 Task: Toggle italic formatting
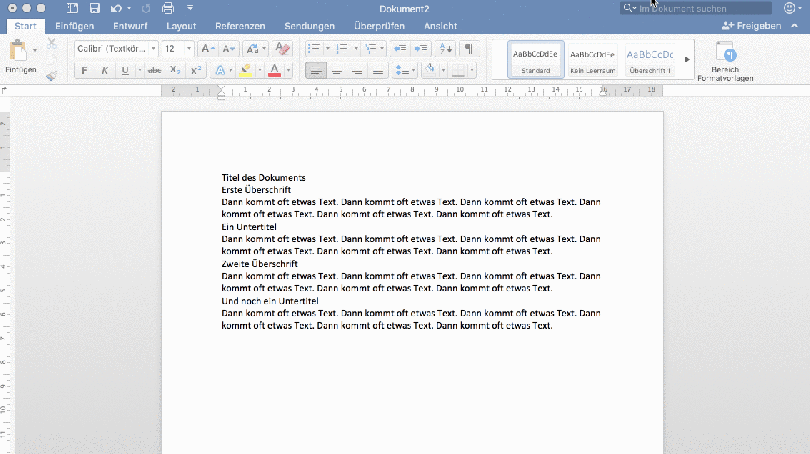tap(105, 71)
